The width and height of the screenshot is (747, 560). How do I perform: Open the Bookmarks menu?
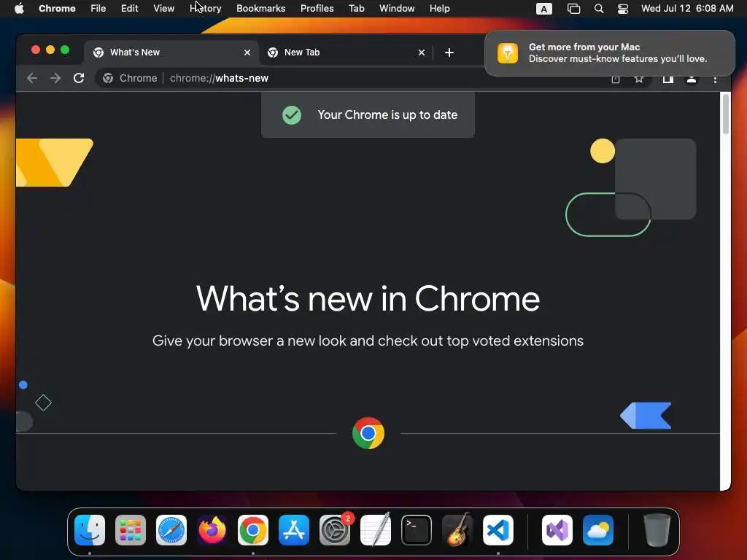coord(260,8)
